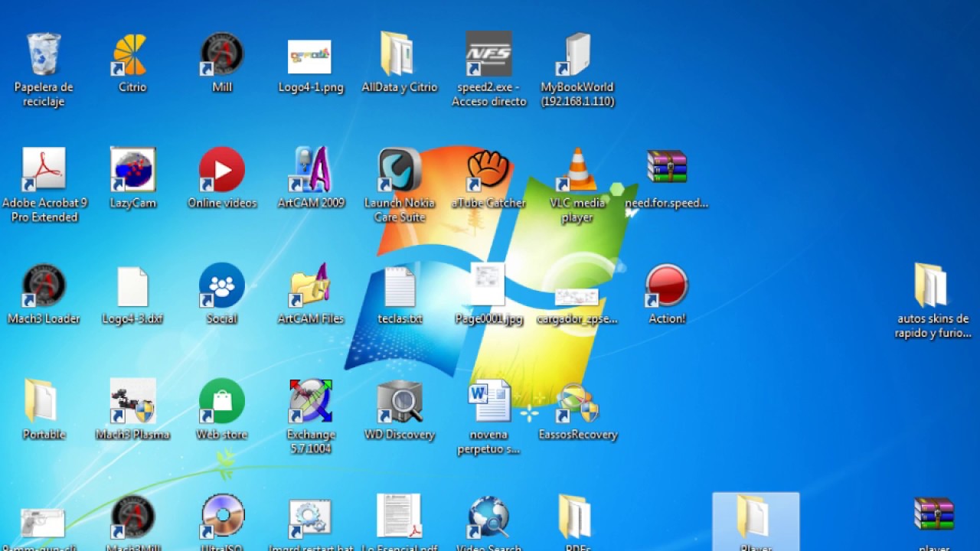
Task: Select the Mach3Mill shortcut icon
Action: (x=132, y=517)
